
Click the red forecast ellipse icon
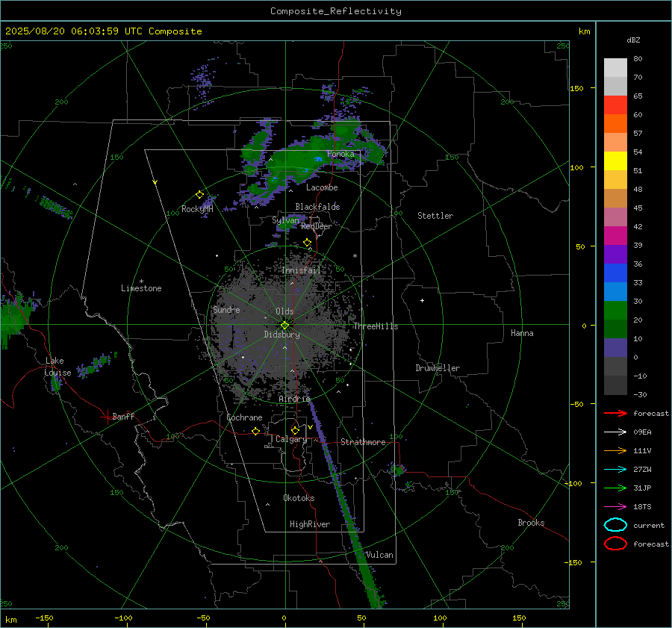click(615, 544)
